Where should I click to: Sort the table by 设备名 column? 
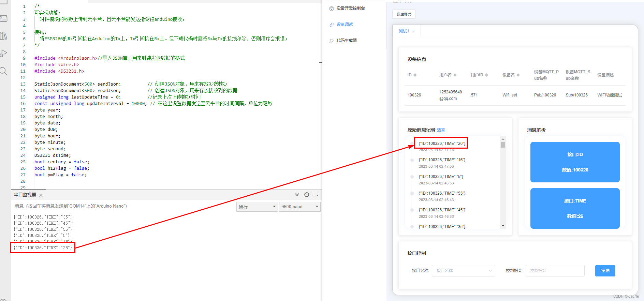click(518, 75)
